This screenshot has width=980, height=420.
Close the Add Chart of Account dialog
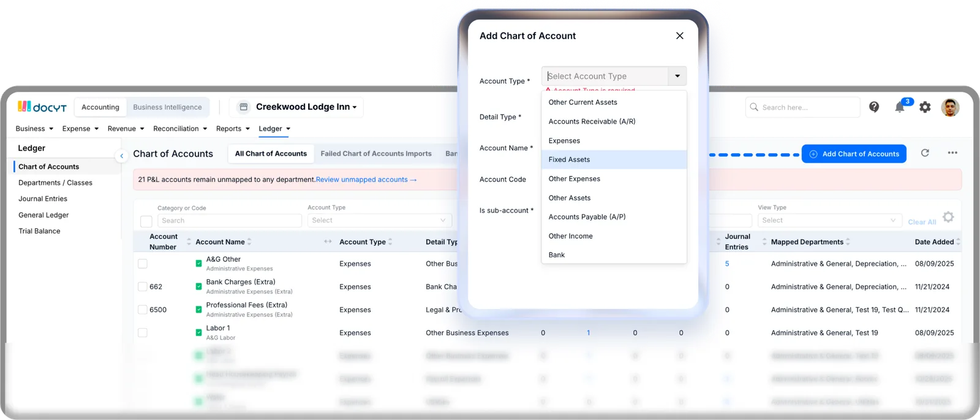[x=679, y=36]
